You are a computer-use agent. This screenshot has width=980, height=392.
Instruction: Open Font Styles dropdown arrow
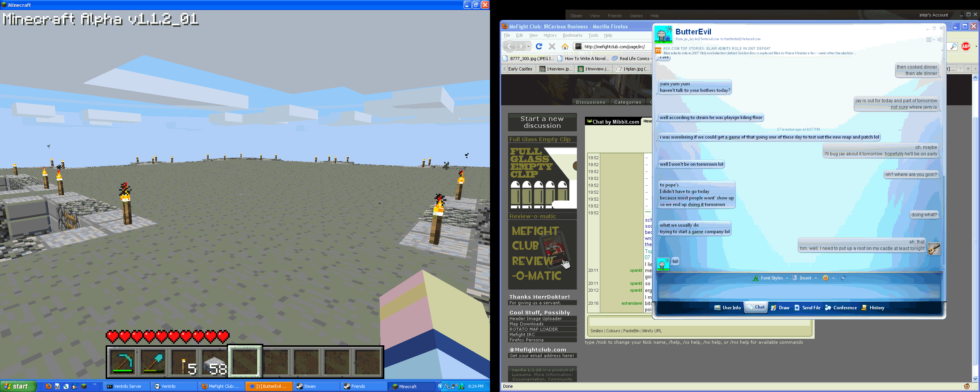787,278
